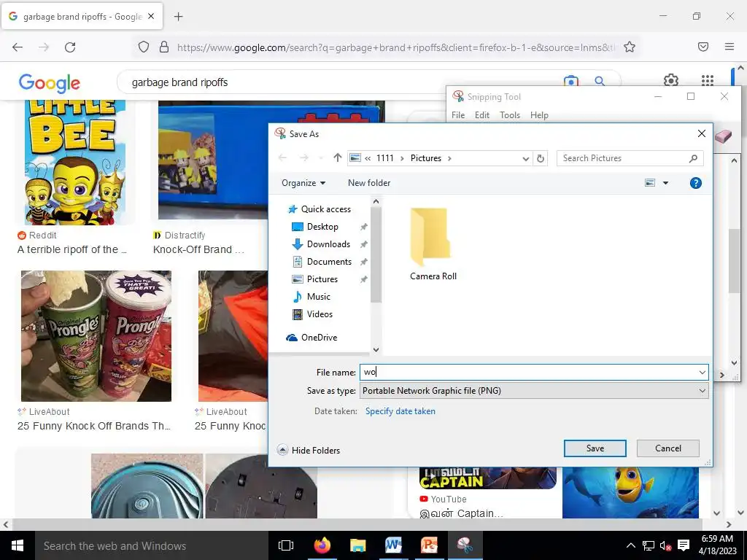Select Quick access in navigation pane

320,209
